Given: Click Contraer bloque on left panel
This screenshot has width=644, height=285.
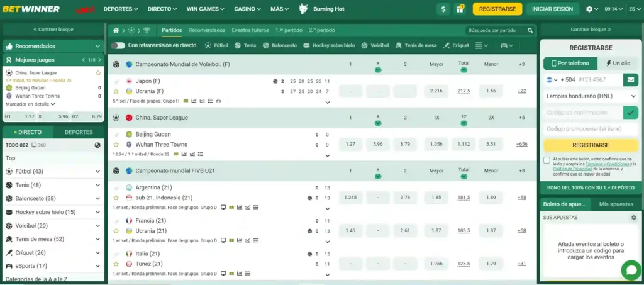Looking at the screenshot, I should pyautogui.click(x=53, y=30).
